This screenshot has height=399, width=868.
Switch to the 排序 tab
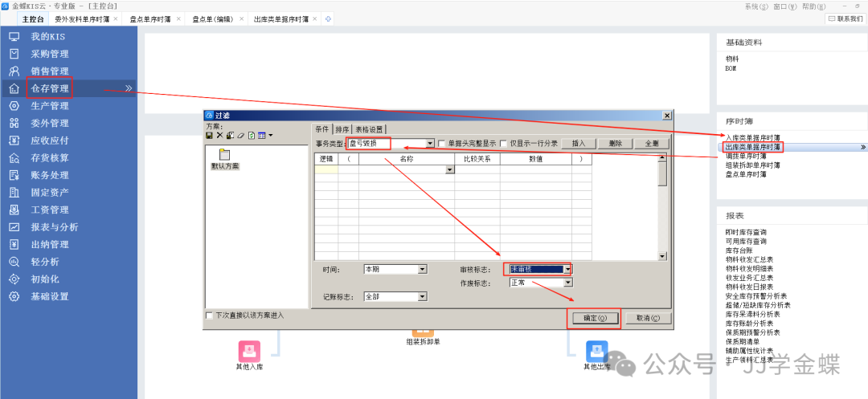(342, 128)
